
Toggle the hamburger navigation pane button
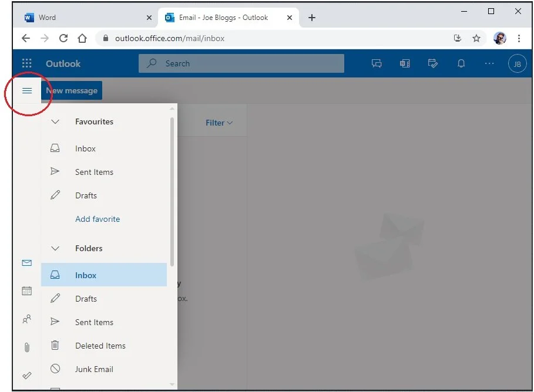27,90
